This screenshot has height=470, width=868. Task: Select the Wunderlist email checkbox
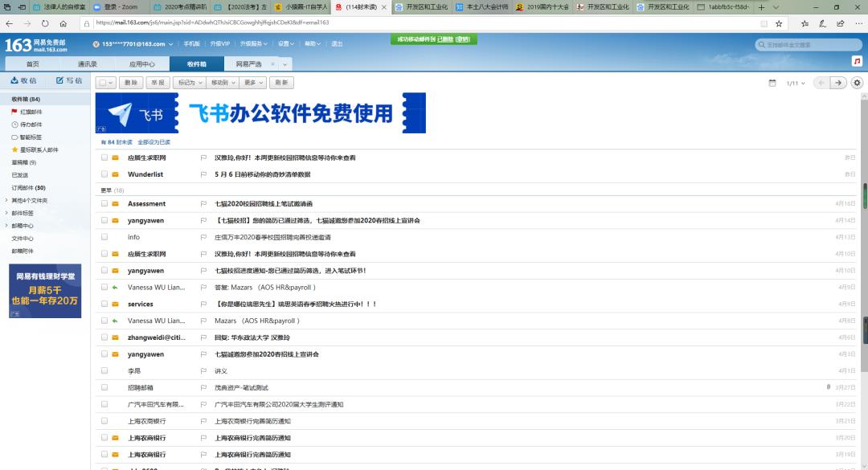pos(104,174)
